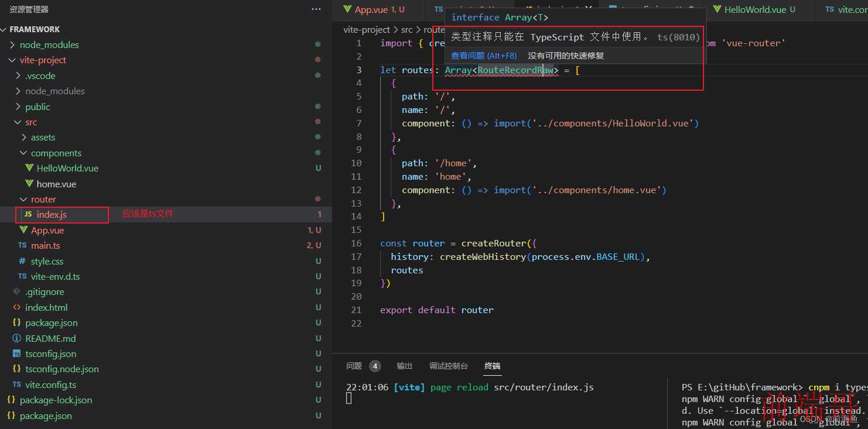The image size is (868, 429).
Task: Switch to the App.vue editor tab
Action: coord(378,9)
